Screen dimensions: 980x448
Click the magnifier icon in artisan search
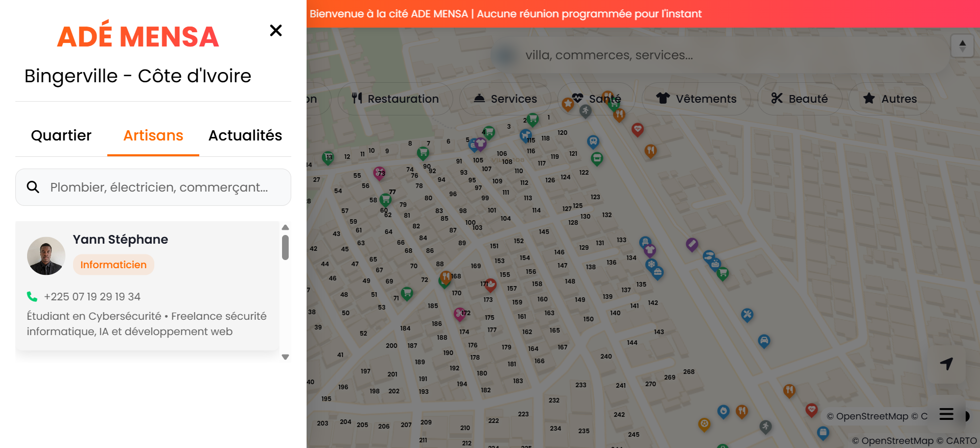coord(33,187)
